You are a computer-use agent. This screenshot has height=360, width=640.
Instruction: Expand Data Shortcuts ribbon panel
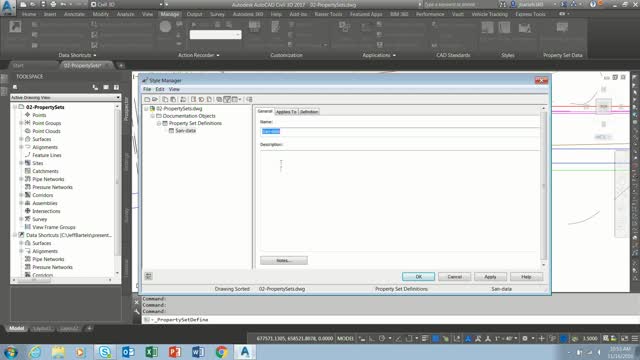78,55
